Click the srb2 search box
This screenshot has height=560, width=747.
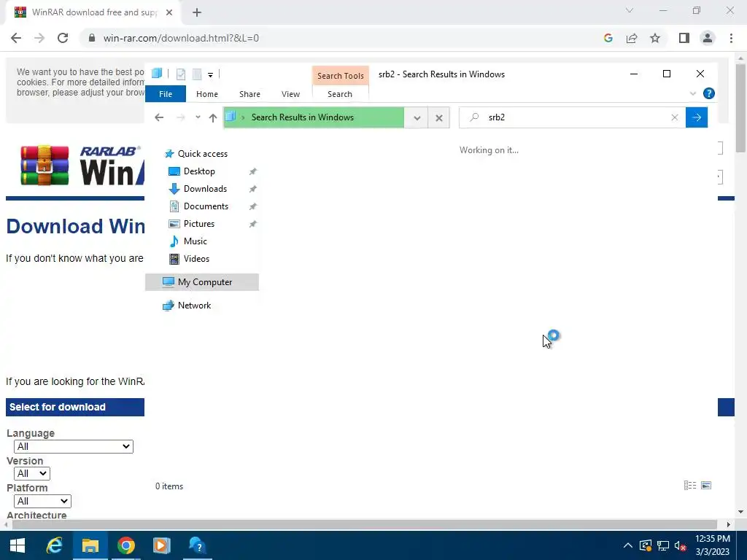(x=572, y=117)
